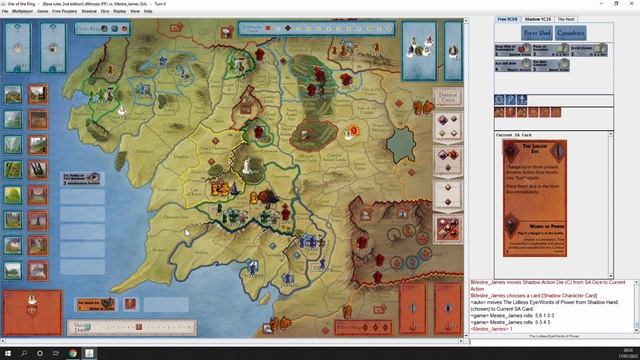Screen dimensions: 640x360
Task: Click the first orange Shadow card deck at bottom right
Action: (413, 309)
